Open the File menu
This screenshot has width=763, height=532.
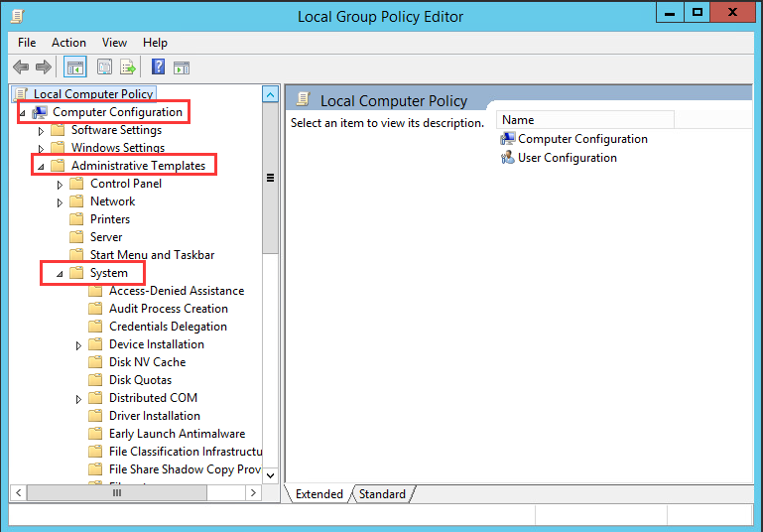tap(27, 43)
